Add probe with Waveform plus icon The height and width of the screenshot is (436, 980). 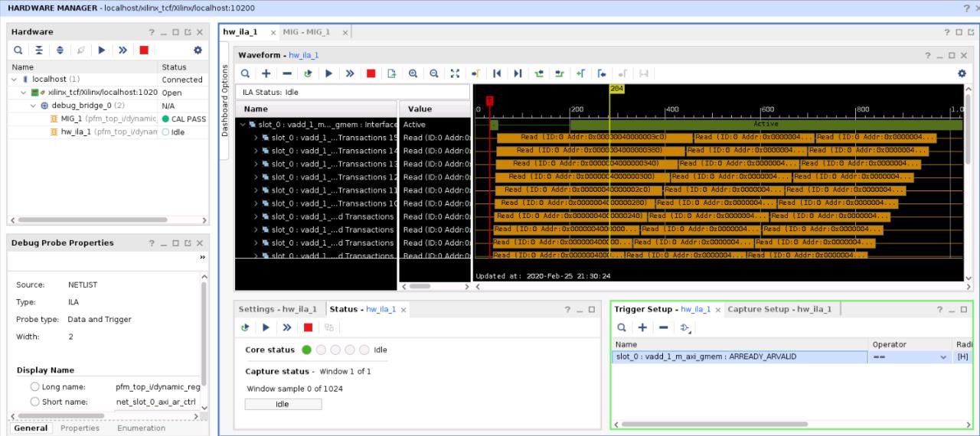pos(266,73)
